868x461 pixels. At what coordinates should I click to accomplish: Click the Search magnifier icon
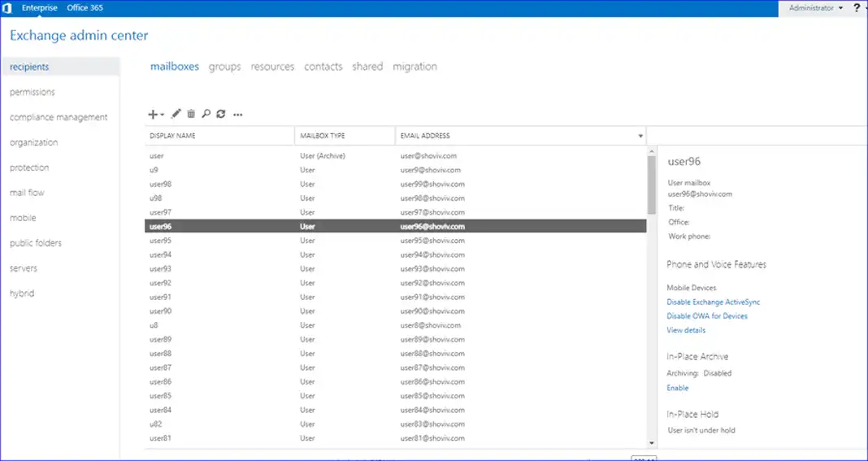tap(206, 115)
